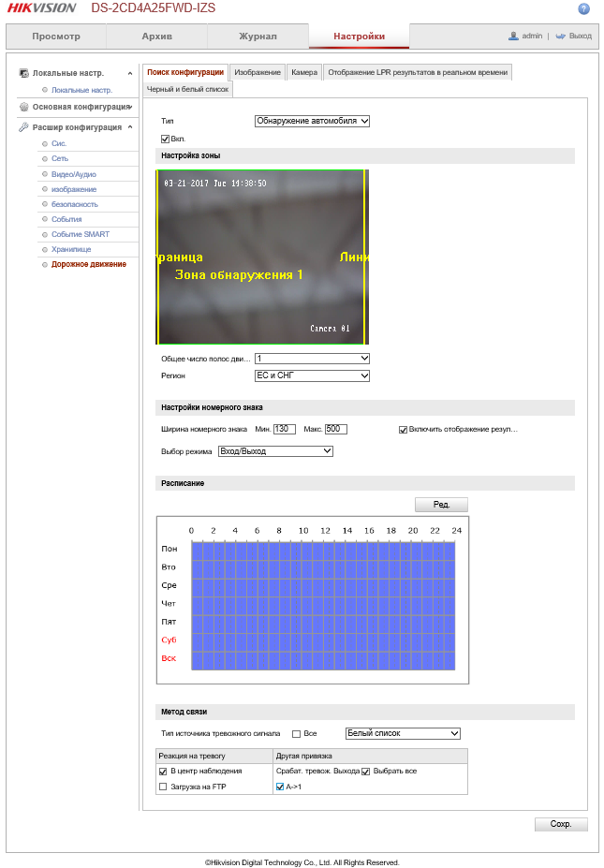Click the Сохр. save button

point(561,824)
